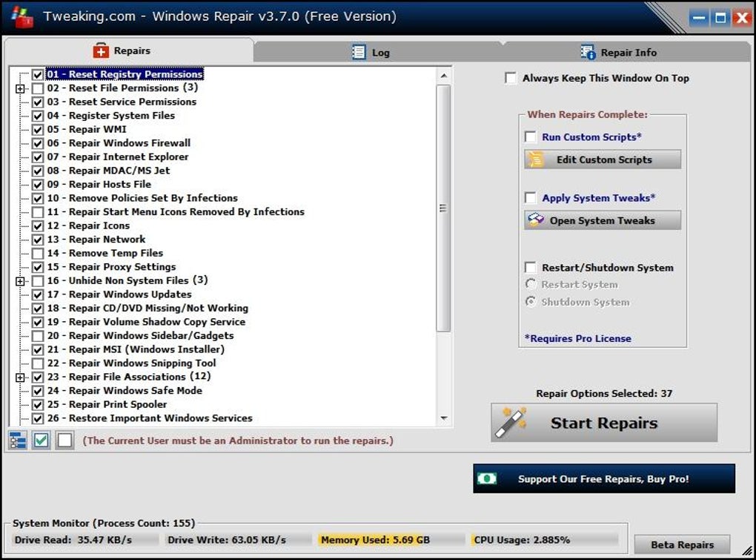Expand 02 - Reset File Permissions node
Screen dimensions: 756x560
20,88
